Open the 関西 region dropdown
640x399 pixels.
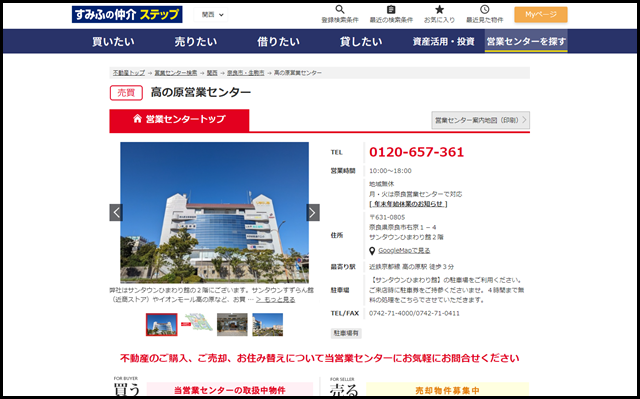point(211,15)
